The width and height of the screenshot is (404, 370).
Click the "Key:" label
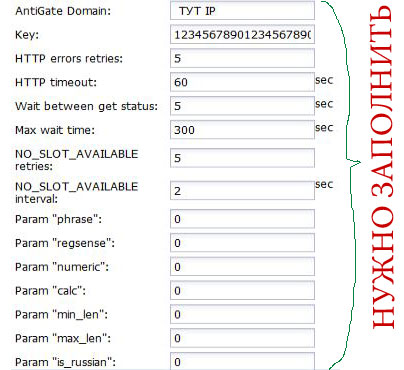click(x=27, y=35)
